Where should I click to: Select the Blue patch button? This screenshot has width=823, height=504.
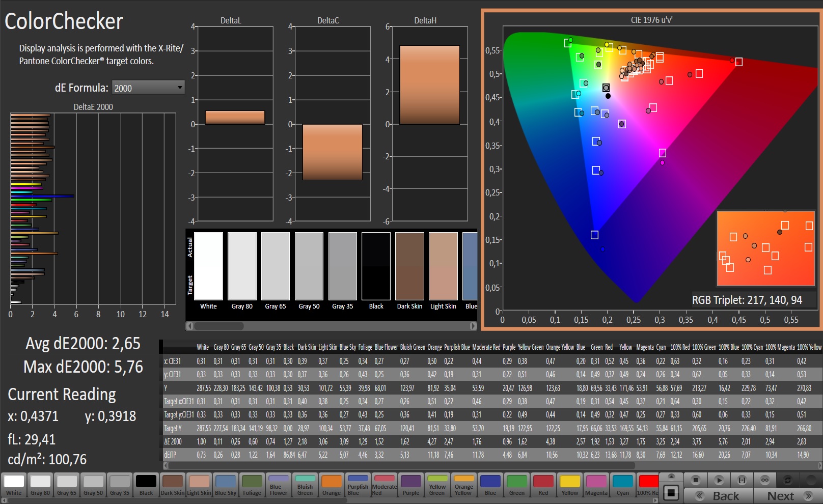pyautogui.click(x=490, y=485)
